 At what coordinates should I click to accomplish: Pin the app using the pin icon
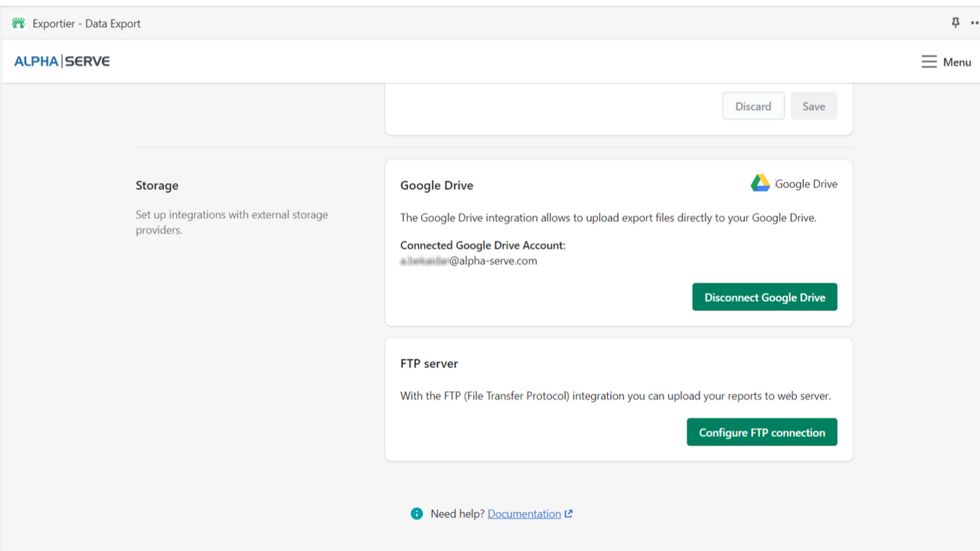click(x=955, y=23)
